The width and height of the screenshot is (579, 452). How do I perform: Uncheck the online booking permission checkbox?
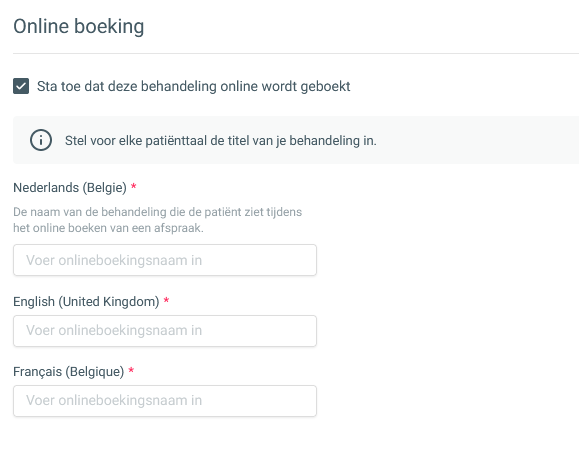coord(21,86)
